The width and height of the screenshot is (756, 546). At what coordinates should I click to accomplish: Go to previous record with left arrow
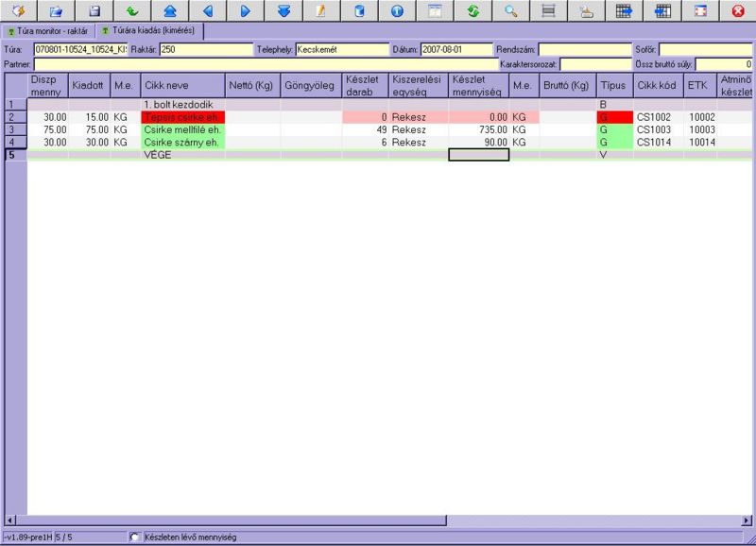tap(207, 11)
